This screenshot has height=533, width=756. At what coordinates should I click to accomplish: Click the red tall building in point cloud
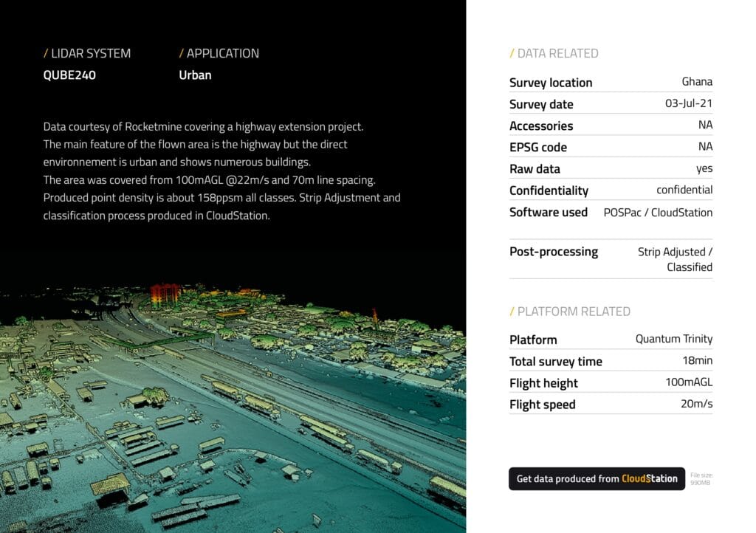[x=164, y=294]
